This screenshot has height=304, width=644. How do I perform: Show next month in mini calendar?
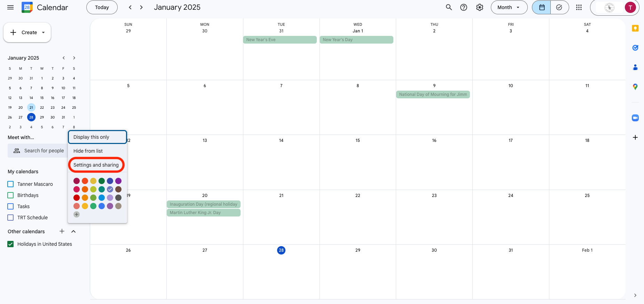coord(74,58)
